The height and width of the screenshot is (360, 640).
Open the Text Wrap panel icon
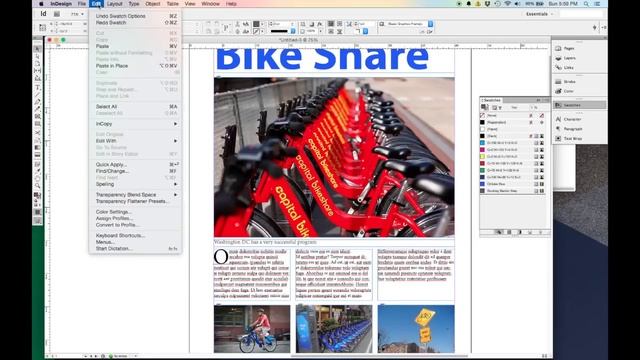(x=558, y=138)
